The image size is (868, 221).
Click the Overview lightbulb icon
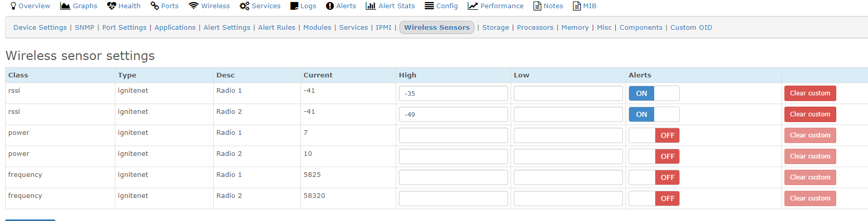click(13, 6)
